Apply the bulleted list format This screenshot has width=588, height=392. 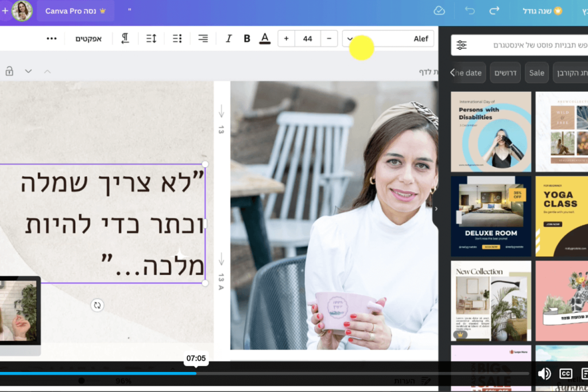click(x=177, y=38)
